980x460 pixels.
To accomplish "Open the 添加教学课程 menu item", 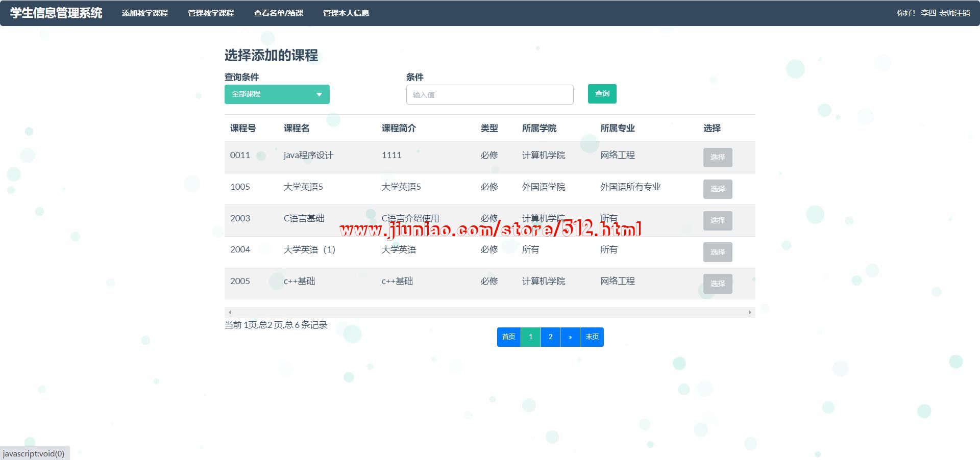I will [144, 13].
